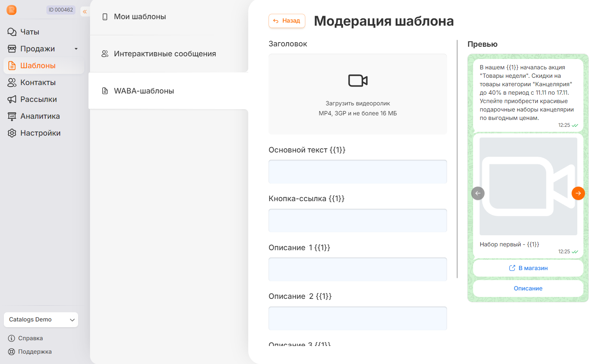Open Рассылки section
This screenshot has height=364, width=611.
coord(44,99)
